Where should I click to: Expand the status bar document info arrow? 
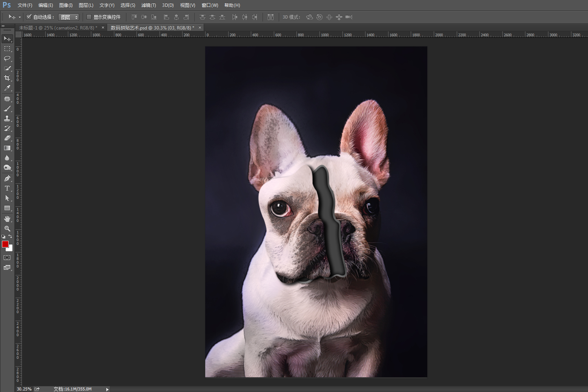[107, 389]
